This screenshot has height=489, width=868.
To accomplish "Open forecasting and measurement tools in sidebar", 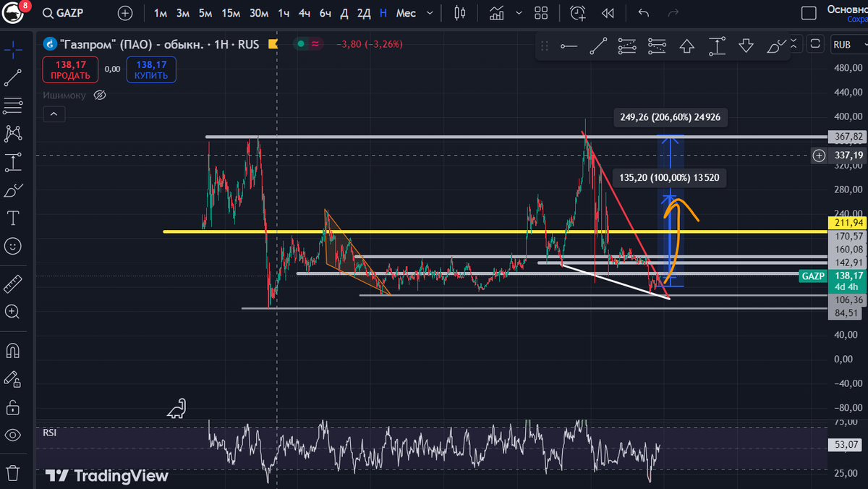I will click(12, 161).
